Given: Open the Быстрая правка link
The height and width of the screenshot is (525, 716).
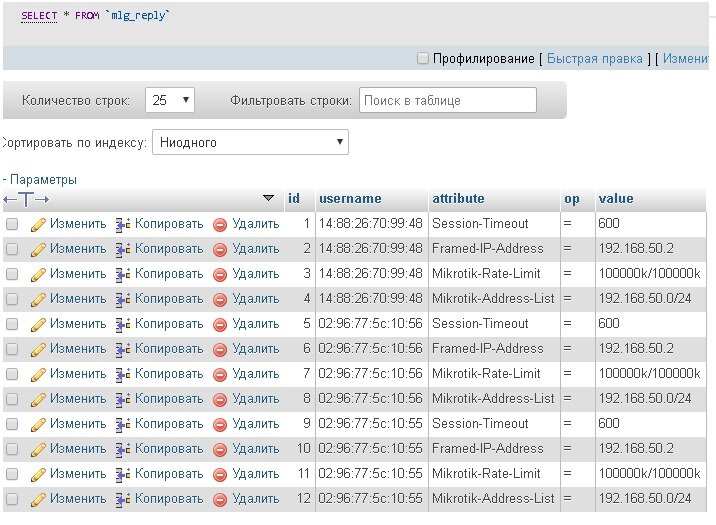Looking at the screenshot, I should [594, 59].
